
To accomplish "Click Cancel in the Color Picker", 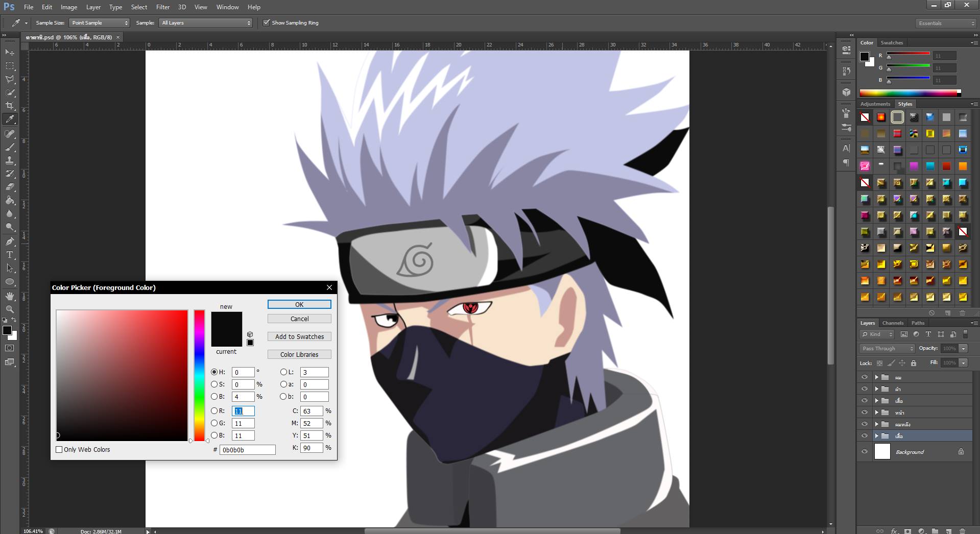I will [x=299, y=319].
